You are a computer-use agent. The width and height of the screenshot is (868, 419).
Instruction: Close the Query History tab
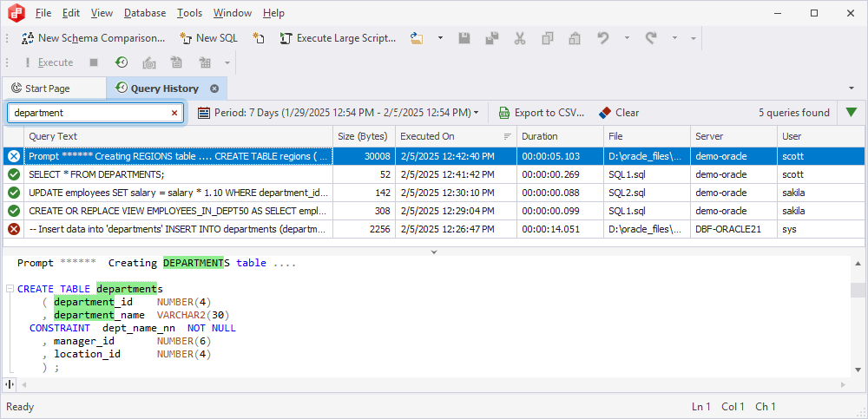tap(214, 88)
